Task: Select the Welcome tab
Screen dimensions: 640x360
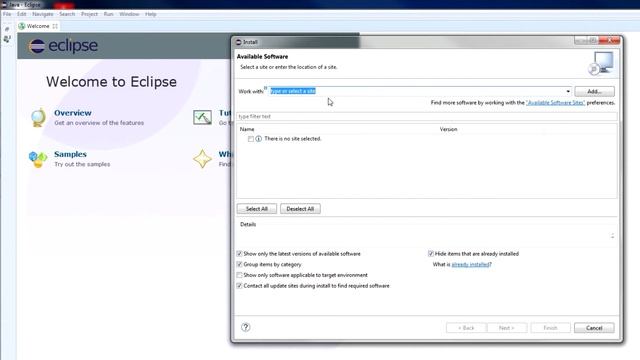Action: 38,26
